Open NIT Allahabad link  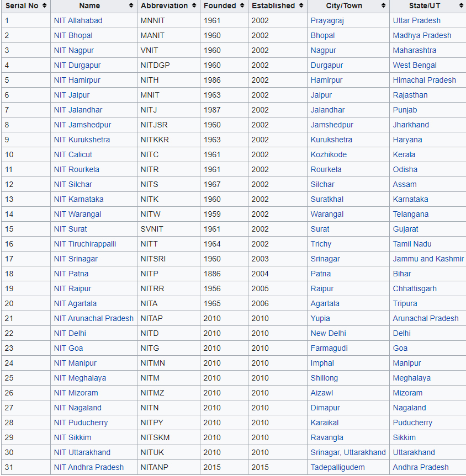coord(78,20)
